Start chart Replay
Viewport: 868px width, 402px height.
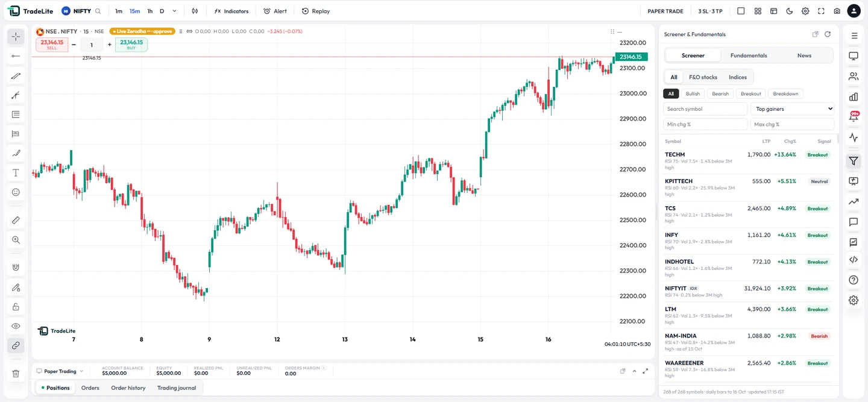[316, 11]
